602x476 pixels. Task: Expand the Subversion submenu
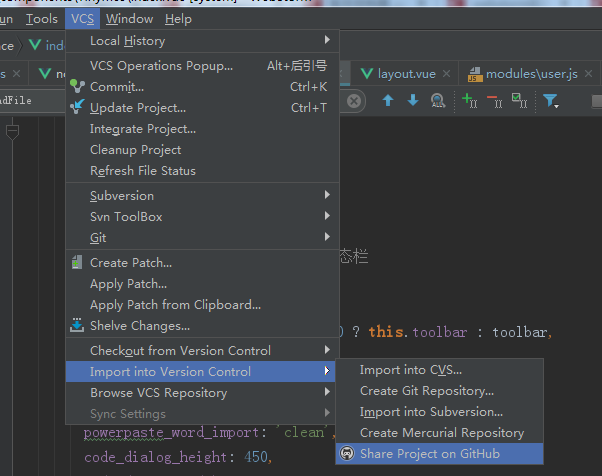[202, 196]
